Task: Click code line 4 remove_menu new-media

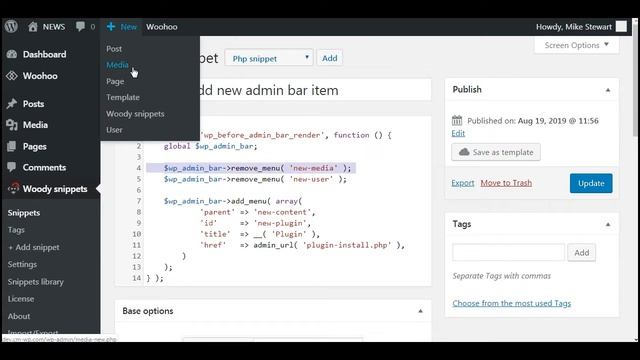Action: point(257,168)
